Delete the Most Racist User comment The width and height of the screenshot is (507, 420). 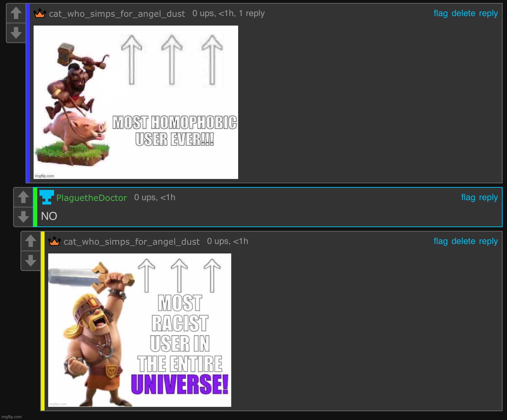463,241
